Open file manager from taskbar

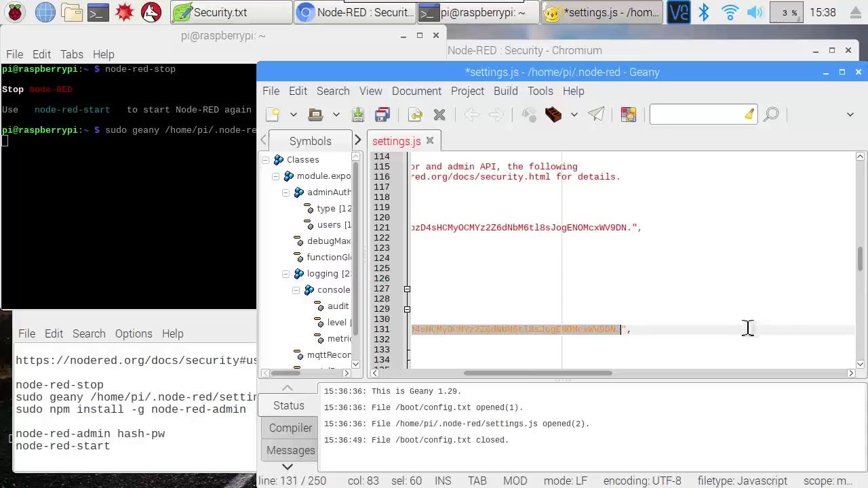click(71, 12)
